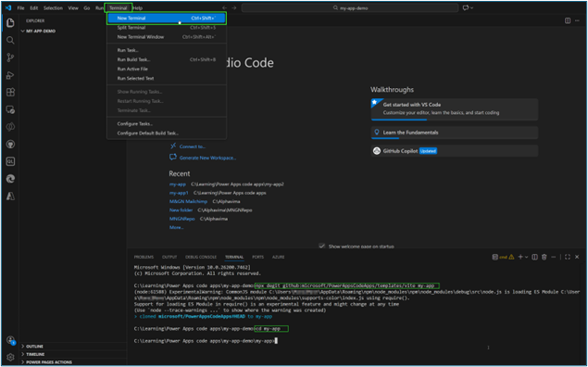The height and width of the screenshot is (367, 588).
Task: Open the Remote Explorer view
Action: 10,109
